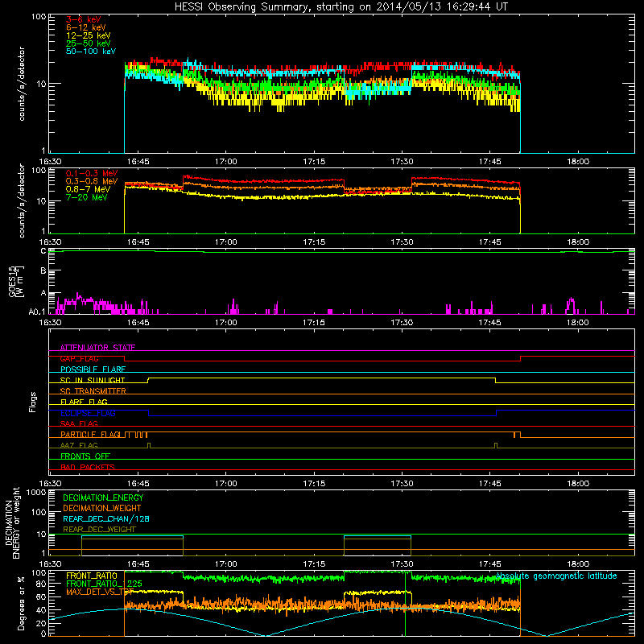
Task: Select the 7-20 MeV legend label
Action: (87, 197)
